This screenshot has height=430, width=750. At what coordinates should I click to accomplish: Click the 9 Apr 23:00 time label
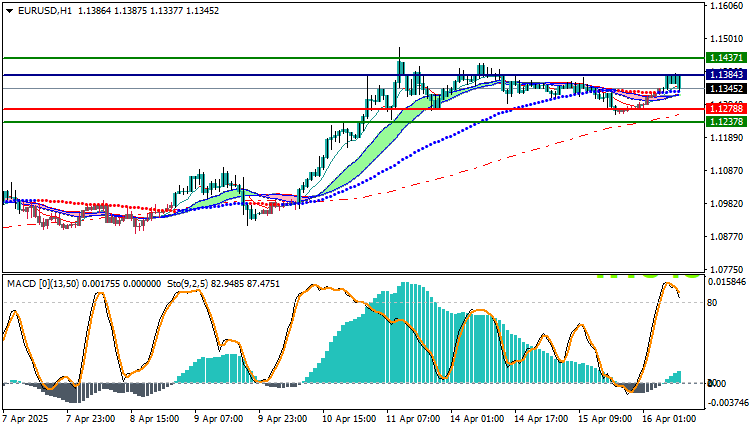pyautogui.click(x=283, y=419)
